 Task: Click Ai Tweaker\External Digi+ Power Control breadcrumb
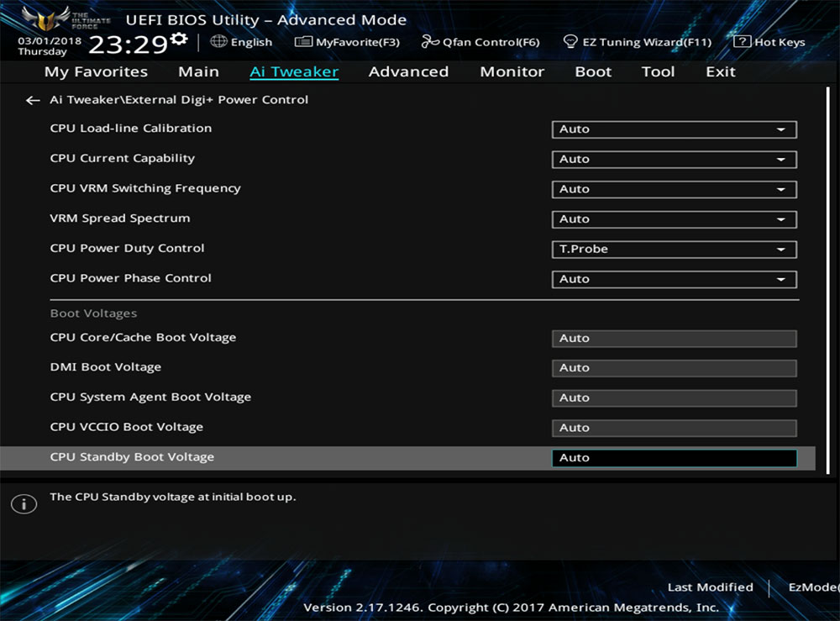(x=179, y=100)
